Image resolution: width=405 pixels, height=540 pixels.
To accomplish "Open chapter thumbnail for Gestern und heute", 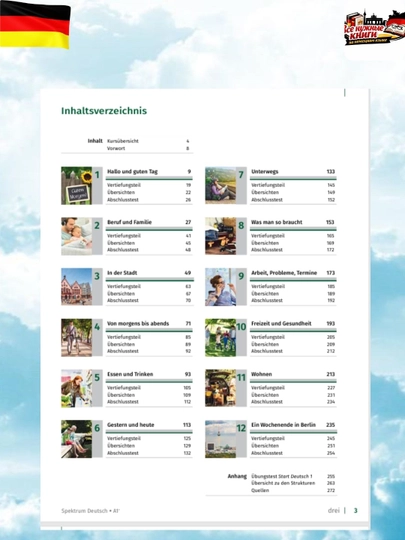I will (x=76, y=439).
